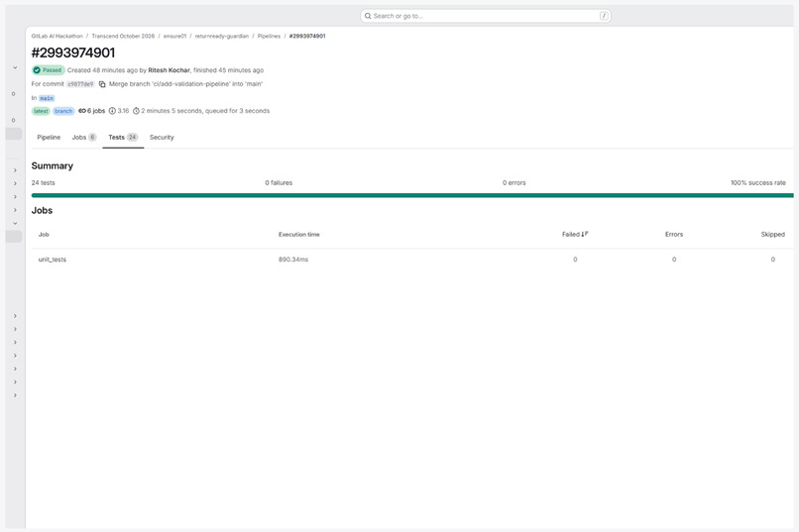Click the timer icon beside '2 minutes 5 seconds'
Image resolution: width=799 pixels, height=532 pixels.
point(136,111)
